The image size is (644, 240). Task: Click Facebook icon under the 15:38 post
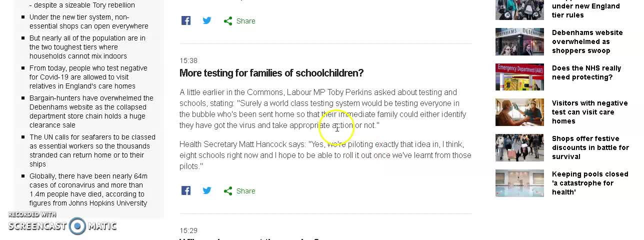(x=186, y=190)
